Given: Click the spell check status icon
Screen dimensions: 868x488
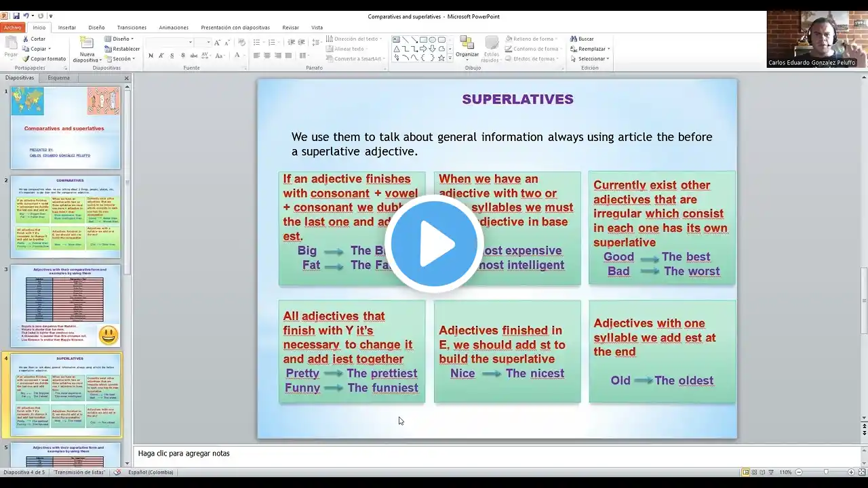Looking at the screenshot, I should (x=117, y=472).
